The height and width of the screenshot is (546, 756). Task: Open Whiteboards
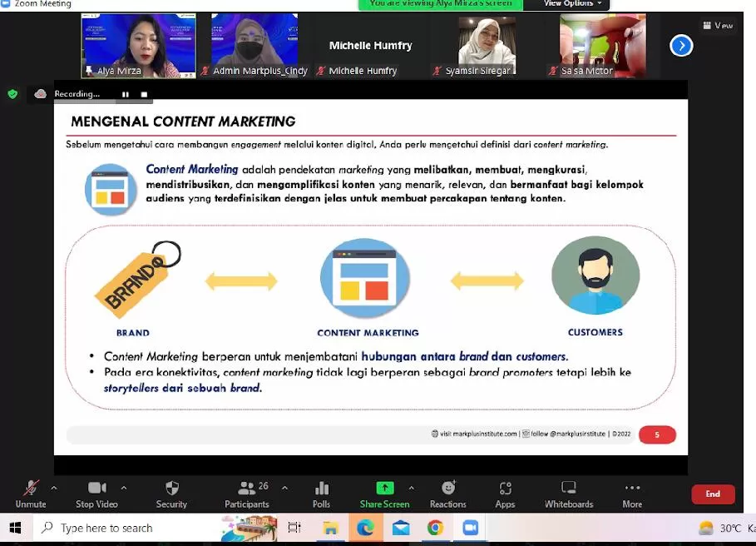(x=569, y=494)
